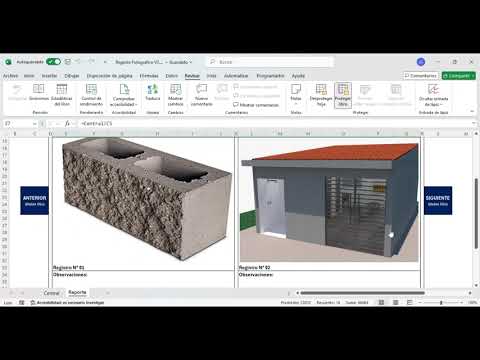
Task: Click the Comentarios button
Action: (421, 76)
